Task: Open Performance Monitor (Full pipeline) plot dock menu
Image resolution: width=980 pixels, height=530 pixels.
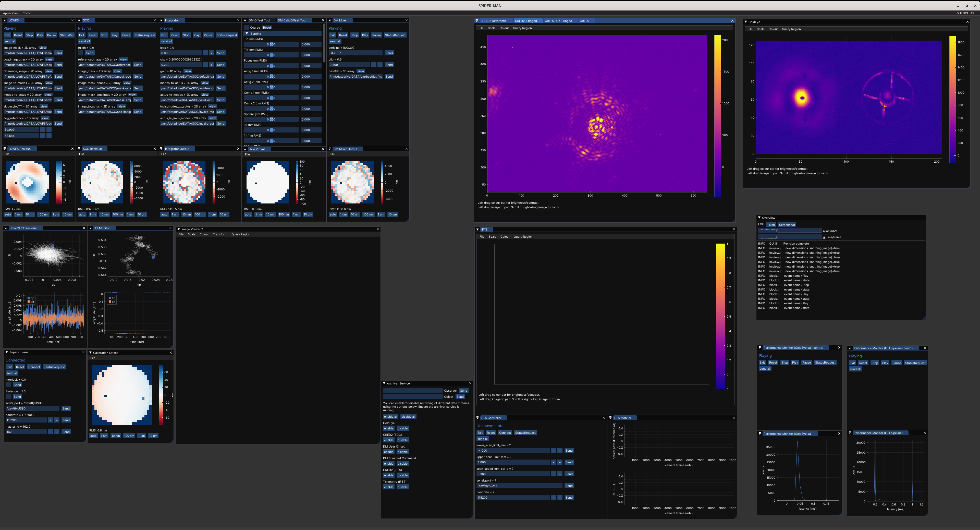Action: tap(850, 433)
